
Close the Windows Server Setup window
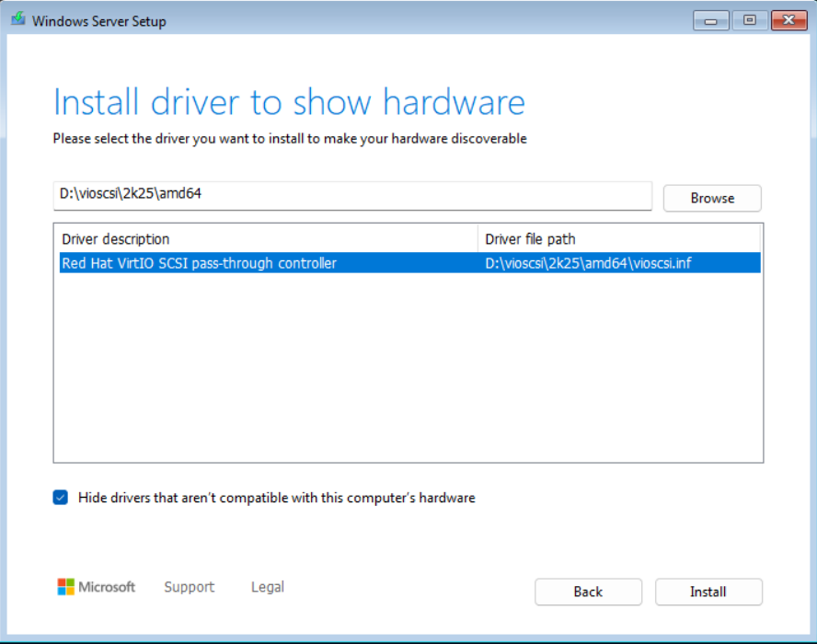[788, 20]
